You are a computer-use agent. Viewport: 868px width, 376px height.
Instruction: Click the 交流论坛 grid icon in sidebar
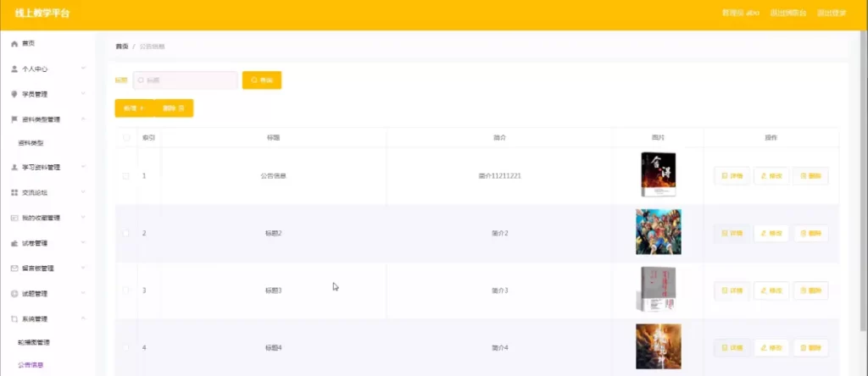[x=14, y=192]
